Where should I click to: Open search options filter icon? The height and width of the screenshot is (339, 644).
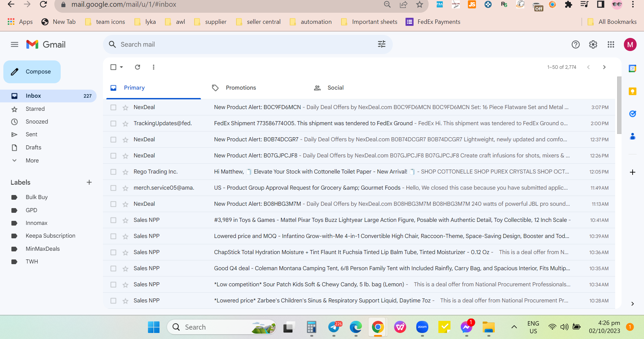tap(382, 44)
